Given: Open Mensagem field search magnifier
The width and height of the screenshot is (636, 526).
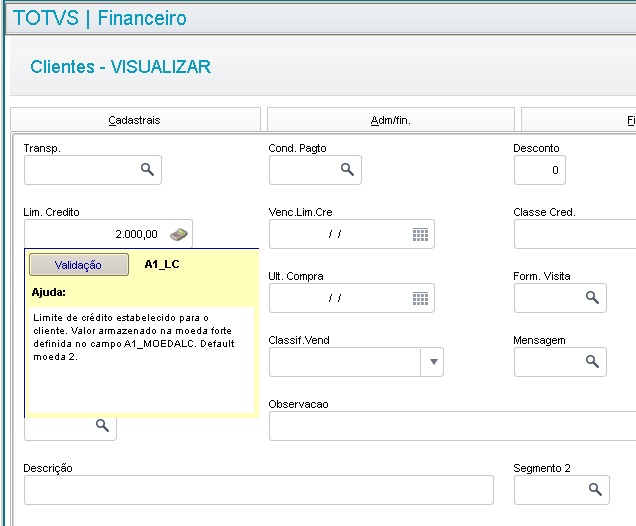Looking at the screenshot, I should point(592,361).
